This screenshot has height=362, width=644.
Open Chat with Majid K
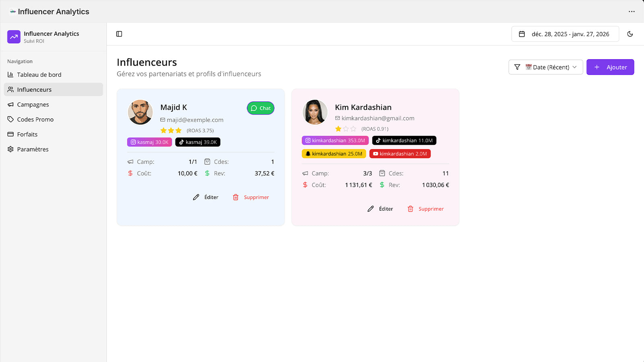point(260,108)
